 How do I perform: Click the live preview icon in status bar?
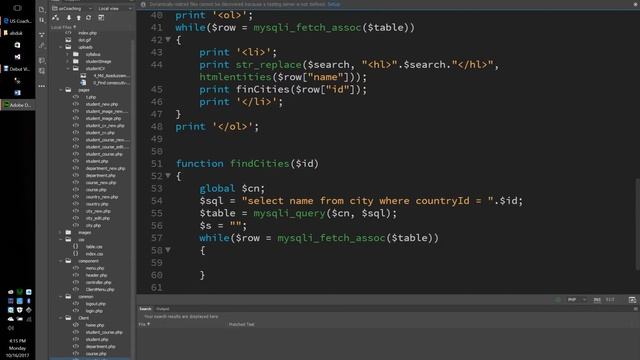click(x=632, y=300)
